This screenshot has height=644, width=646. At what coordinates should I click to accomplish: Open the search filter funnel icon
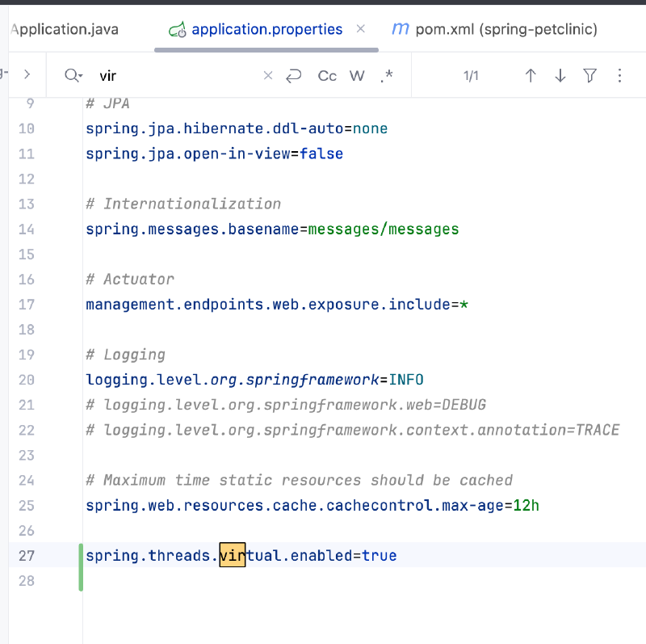590,75
